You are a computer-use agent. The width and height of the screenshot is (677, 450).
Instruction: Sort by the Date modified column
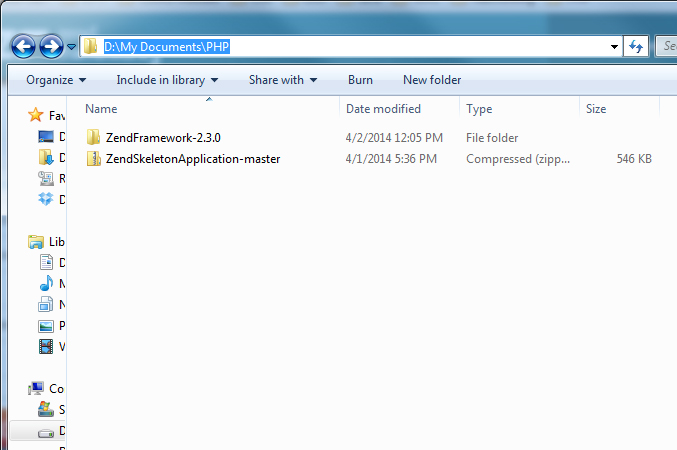(x=383, y=109)
